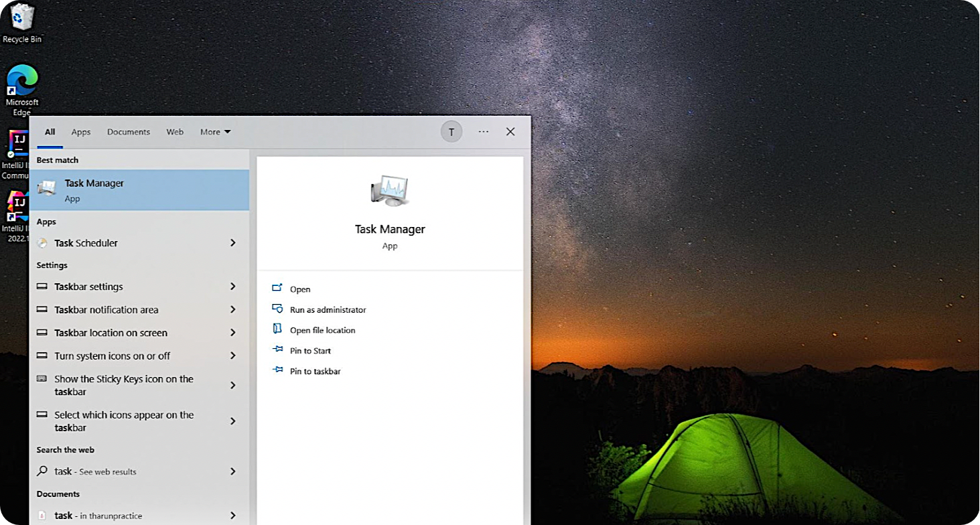
Task: Switch to the Documents tab
Action: tap(129, 132)
